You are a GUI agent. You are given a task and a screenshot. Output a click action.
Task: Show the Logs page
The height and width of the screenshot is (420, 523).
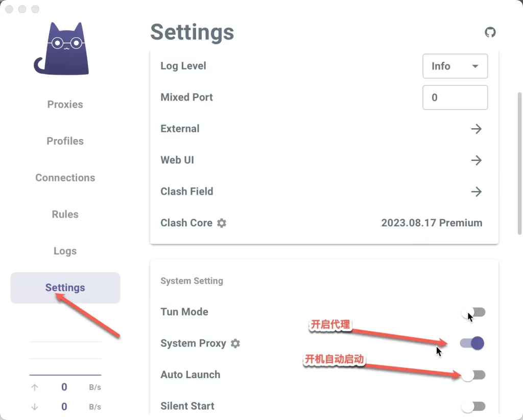65,251
